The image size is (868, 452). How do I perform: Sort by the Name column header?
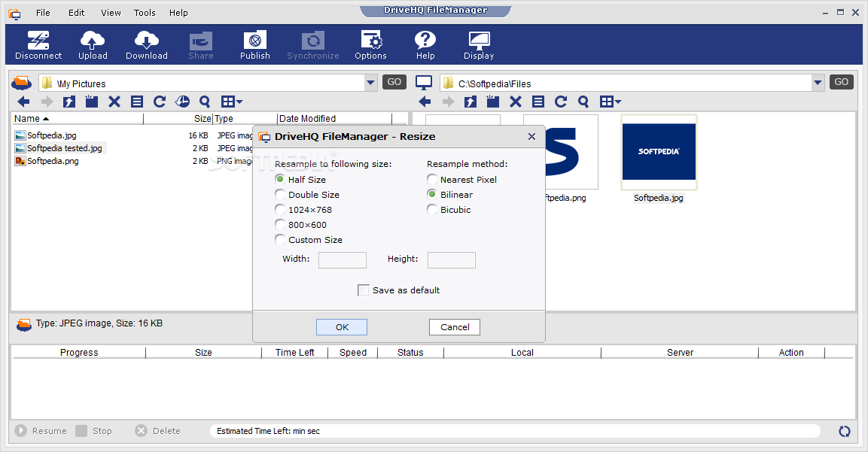78,118
